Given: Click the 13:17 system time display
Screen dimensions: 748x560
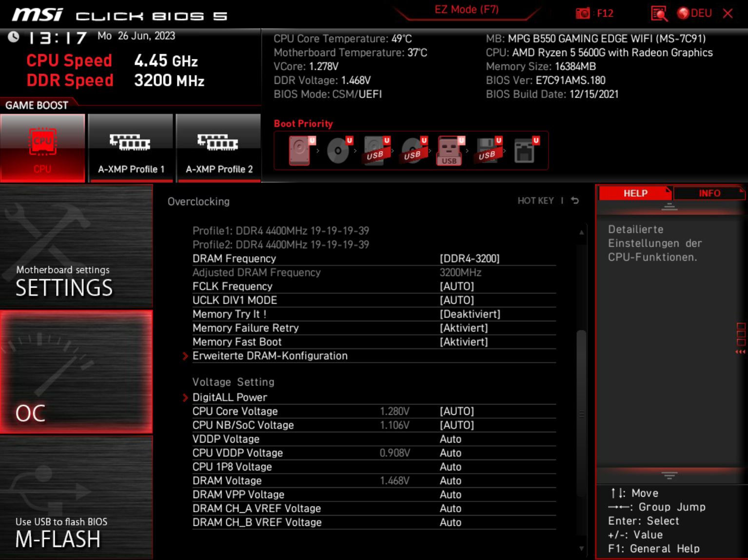Looking at the screenshot, I should point(57,38).
